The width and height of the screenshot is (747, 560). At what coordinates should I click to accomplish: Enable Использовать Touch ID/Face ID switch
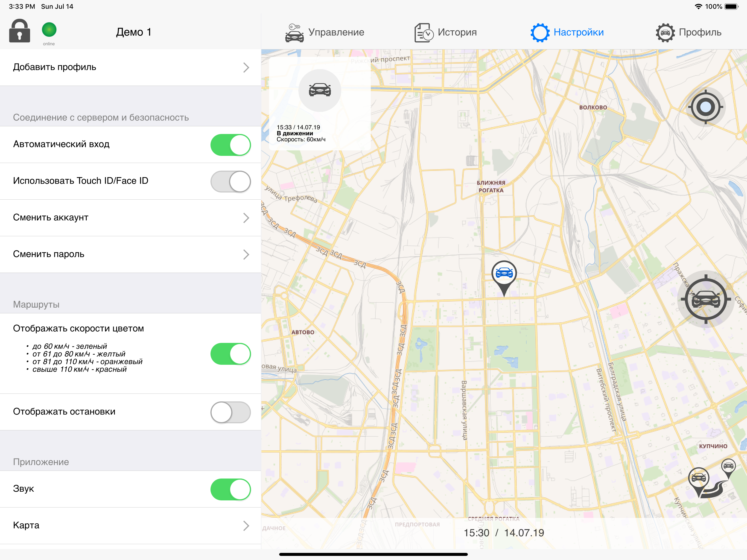pos(231,181)
